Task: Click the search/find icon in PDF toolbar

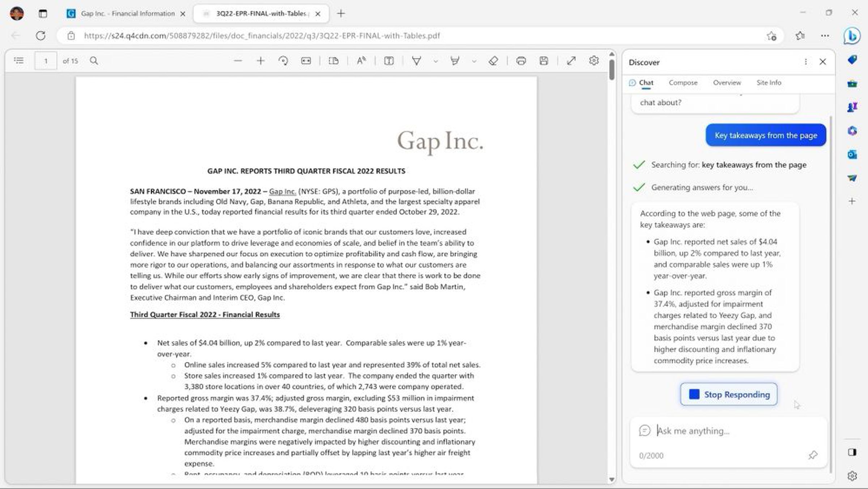Action: coord(94,60)
